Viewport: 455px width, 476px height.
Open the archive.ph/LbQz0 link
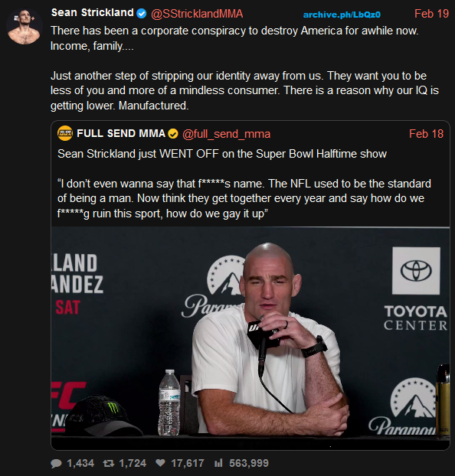point(342,15)
